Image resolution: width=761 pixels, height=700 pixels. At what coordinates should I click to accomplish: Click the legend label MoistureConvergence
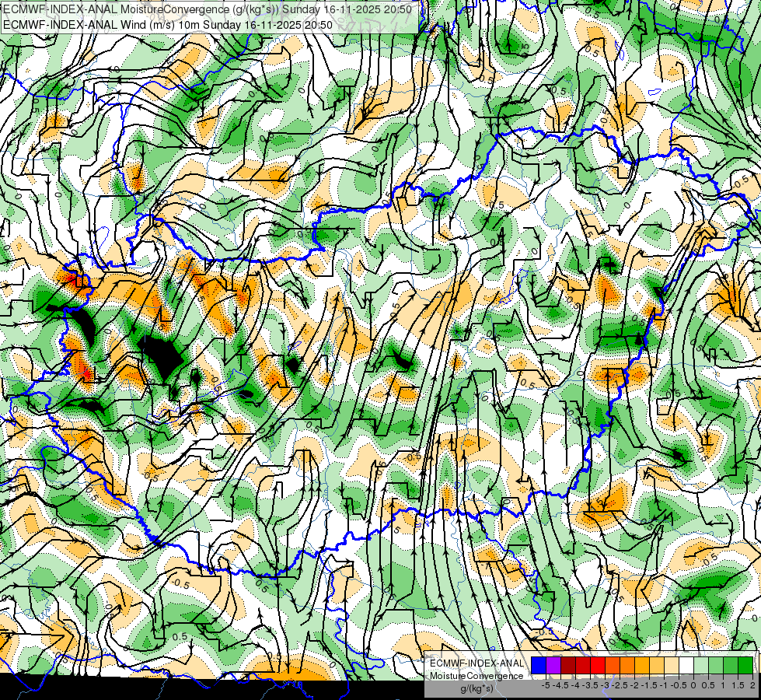point(476,676)
